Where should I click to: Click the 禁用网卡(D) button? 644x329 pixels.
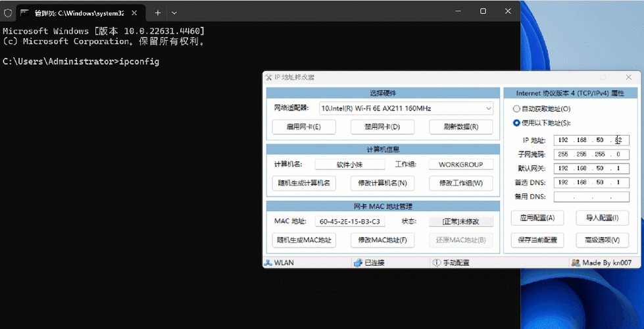click(x=382, y=126)
